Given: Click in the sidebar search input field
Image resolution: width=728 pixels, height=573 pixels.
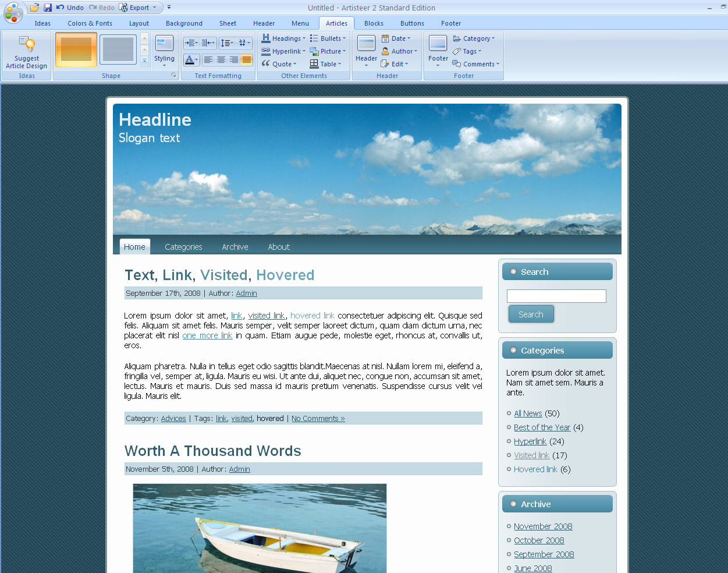Looking at the screenshot, I should [x=556, y=296].
